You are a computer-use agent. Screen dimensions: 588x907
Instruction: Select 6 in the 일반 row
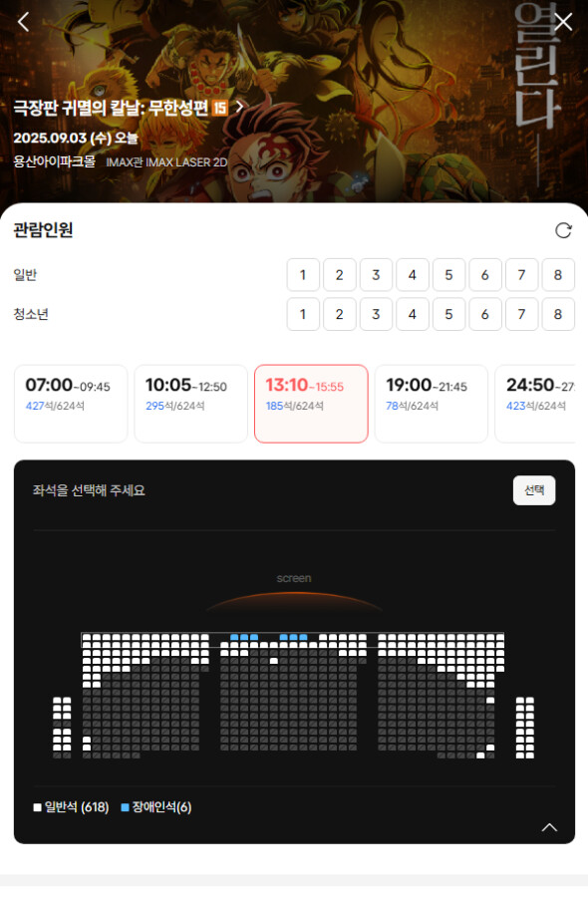pyautogui.click(x=485, y=275)
